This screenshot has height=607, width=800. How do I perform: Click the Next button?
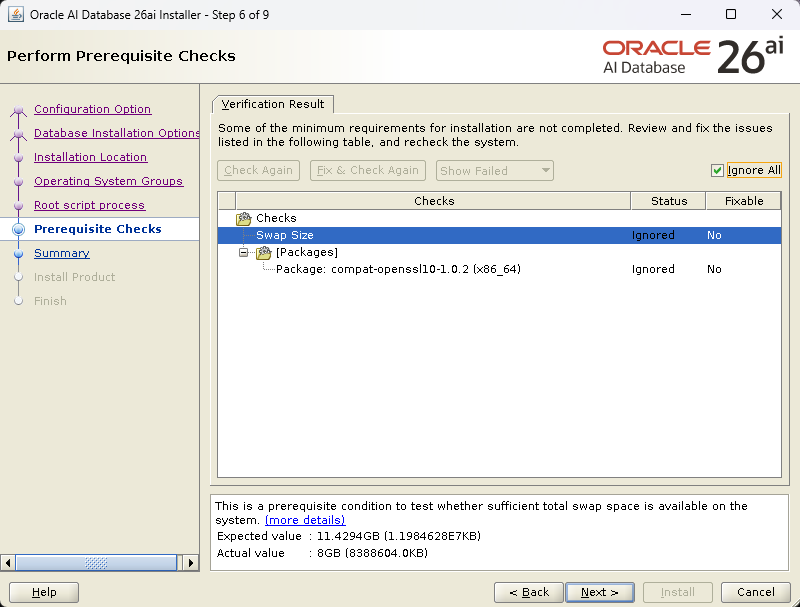pyautogui.click(x=600, y=592)
